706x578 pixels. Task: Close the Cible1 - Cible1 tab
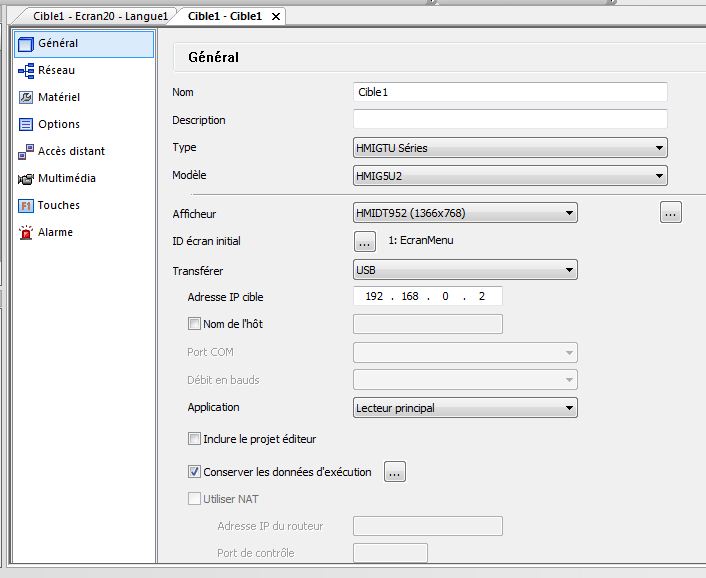point(276,17)
